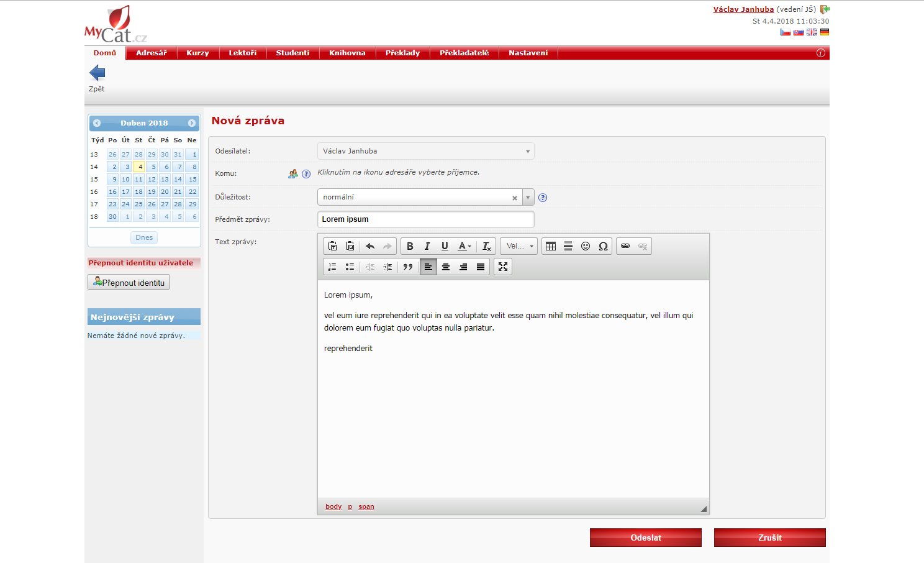Open the Překlady menu tab

[402, 53]
